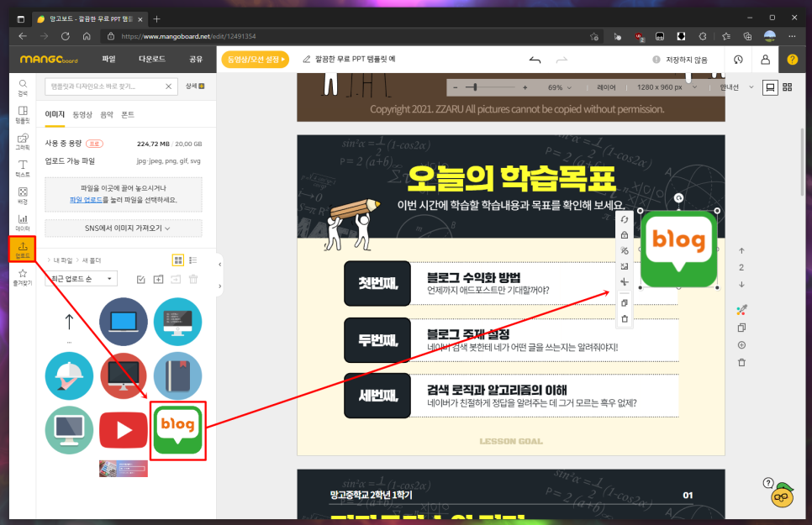Lock the selected blog image
This screenshot has width=812, height=525.
(625, 235)
